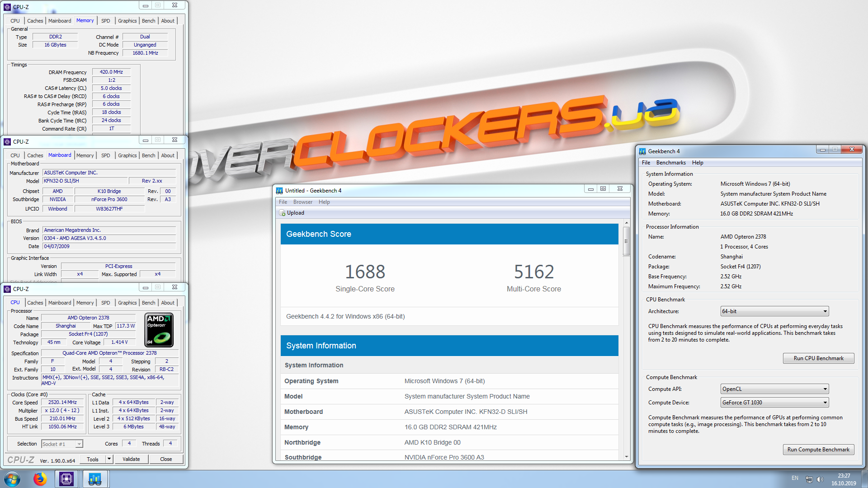This screenshot has width=868, height=488.
Task: Click the Show desktop strip at taskbar end
Action: 864,479
